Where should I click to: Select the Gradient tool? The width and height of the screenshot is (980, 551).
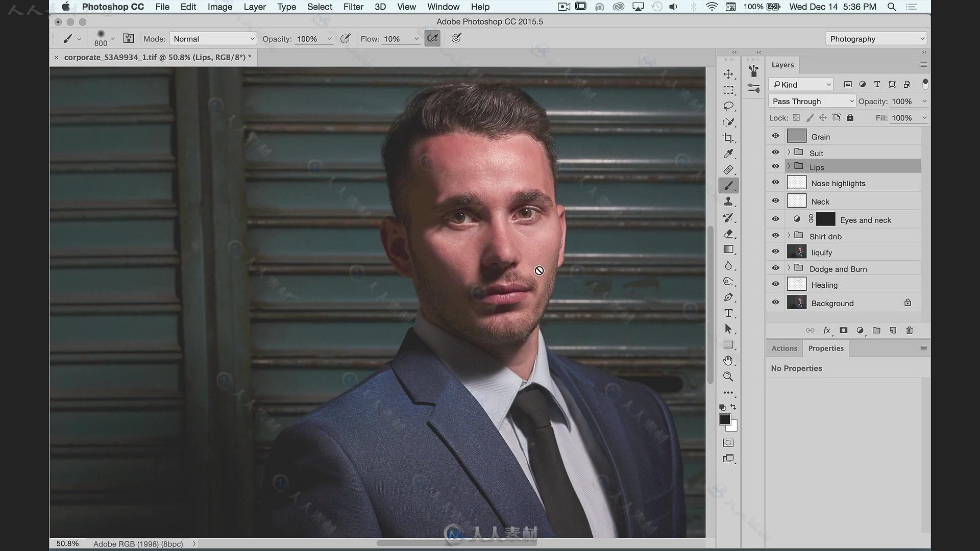click(728, 249)
